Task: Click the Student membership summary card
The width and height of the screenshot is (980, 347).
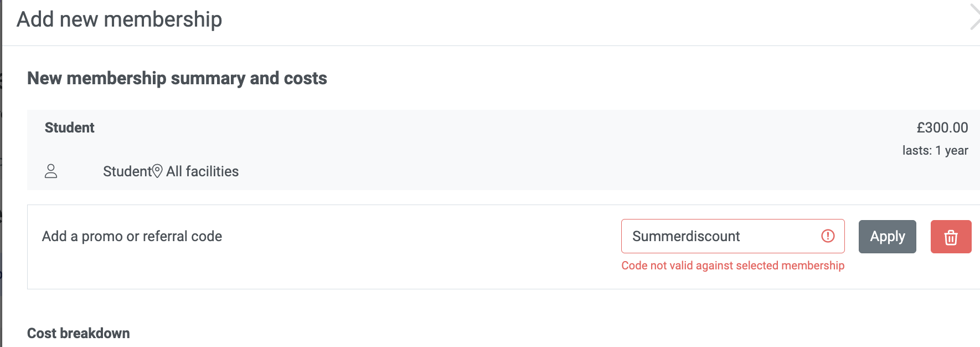Action: tap(503, 150)
